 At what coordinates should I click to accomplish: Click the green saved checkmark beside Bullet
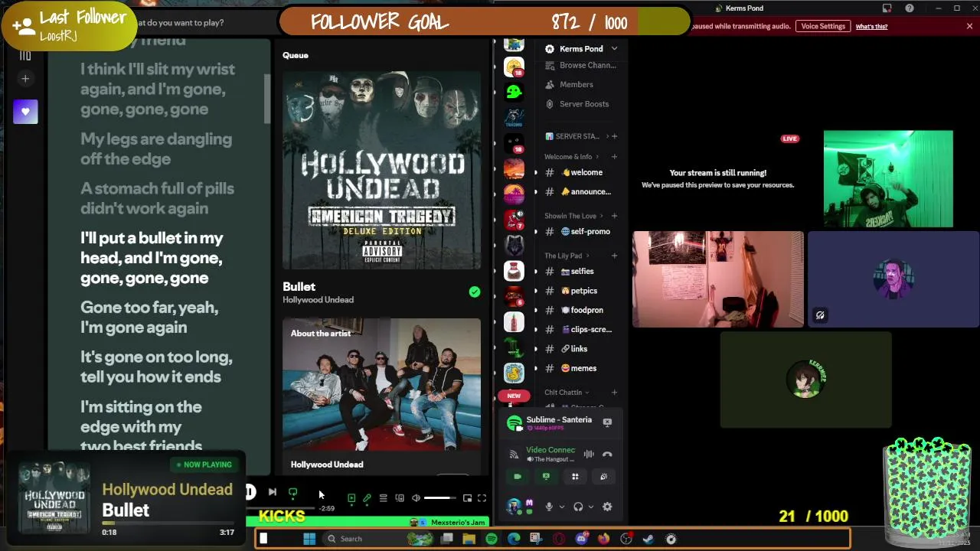click(475, 292)
